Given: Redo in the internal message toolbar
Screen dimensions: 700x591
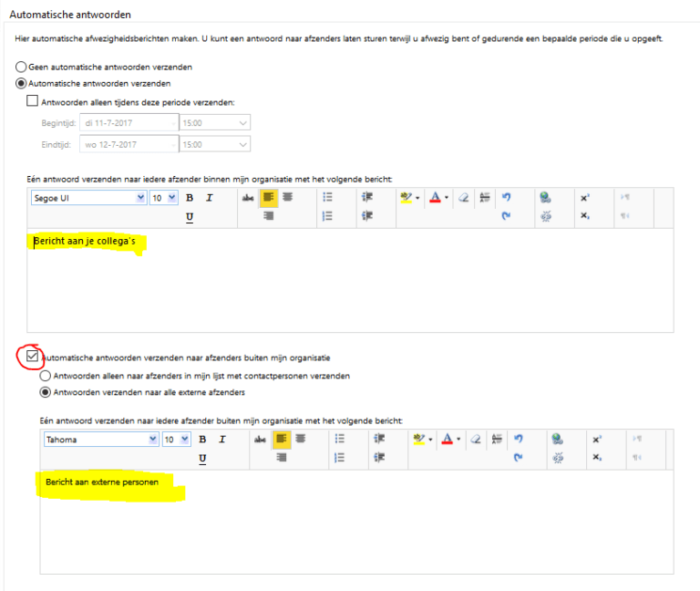Looking at the screenshot, I should tap(506, 216).
